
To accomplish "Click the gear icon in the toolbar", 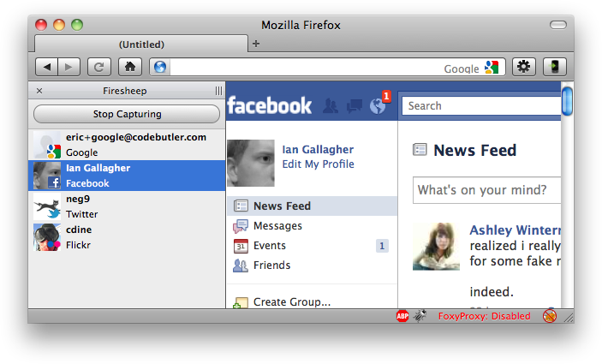I will point(524,67).
